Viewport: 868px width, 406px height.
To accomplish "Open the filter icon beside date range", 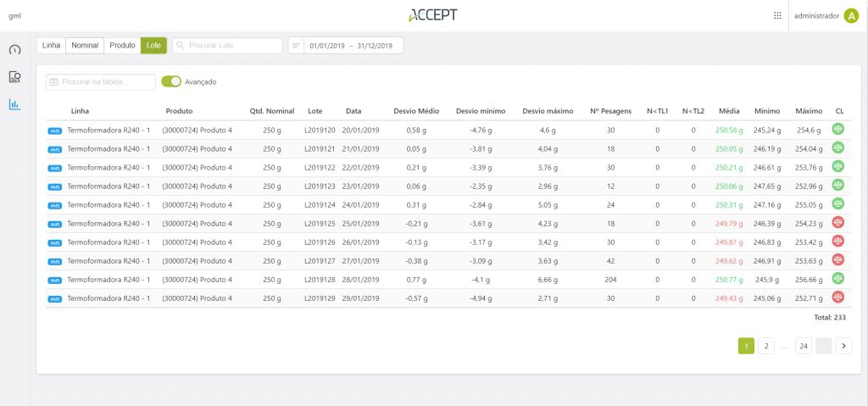I will click(x=296, y=45).
